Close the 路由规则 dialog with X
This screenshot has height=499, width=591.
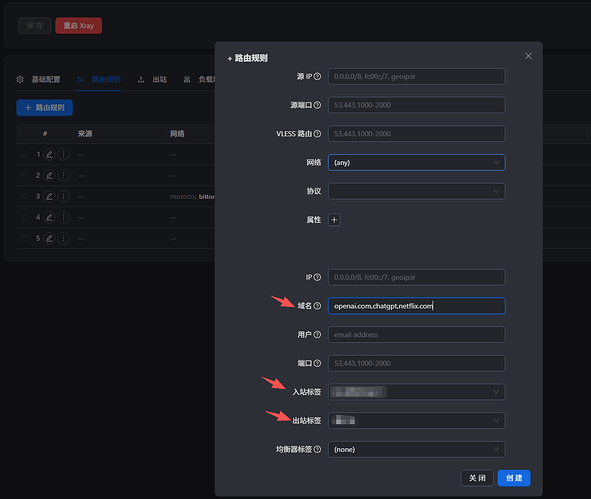528,56
